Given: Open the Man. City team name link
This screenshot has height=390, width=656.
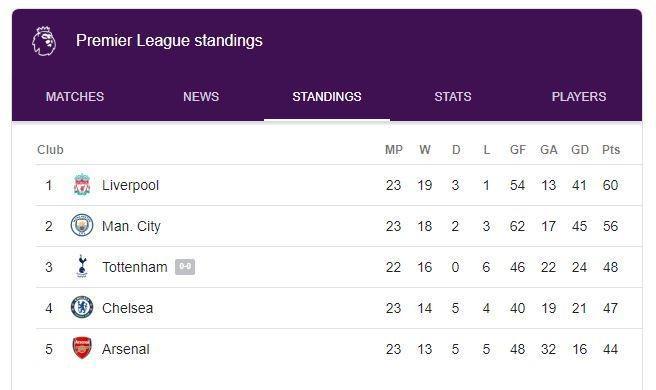Looking at the screenshot, I should (131, 226).
